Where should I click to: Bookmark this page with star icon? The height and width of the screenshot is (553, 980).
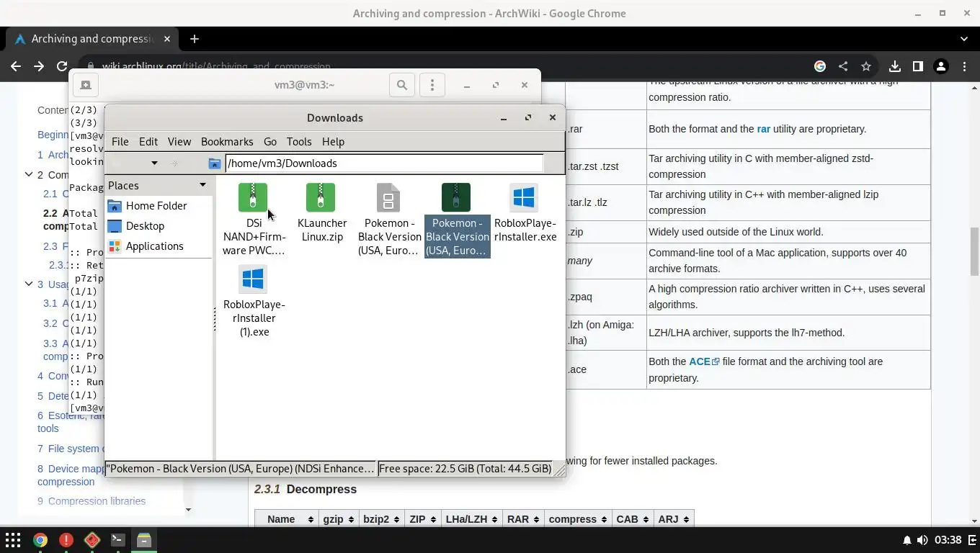(x=866, y=66)
